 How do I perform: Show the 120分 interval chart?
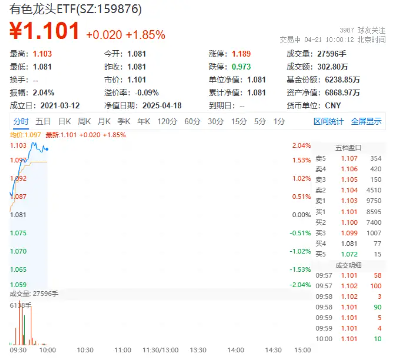[167, 122]
